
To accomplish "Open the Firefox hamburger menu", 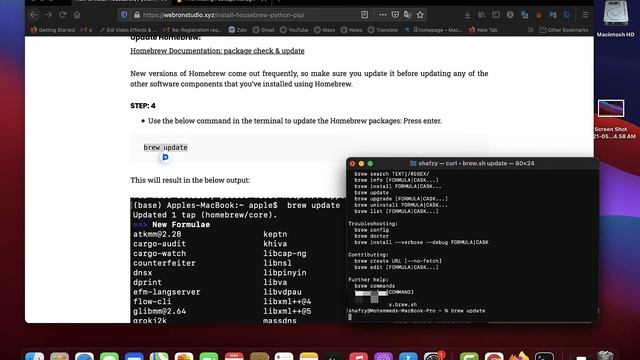I will [585, 15].
